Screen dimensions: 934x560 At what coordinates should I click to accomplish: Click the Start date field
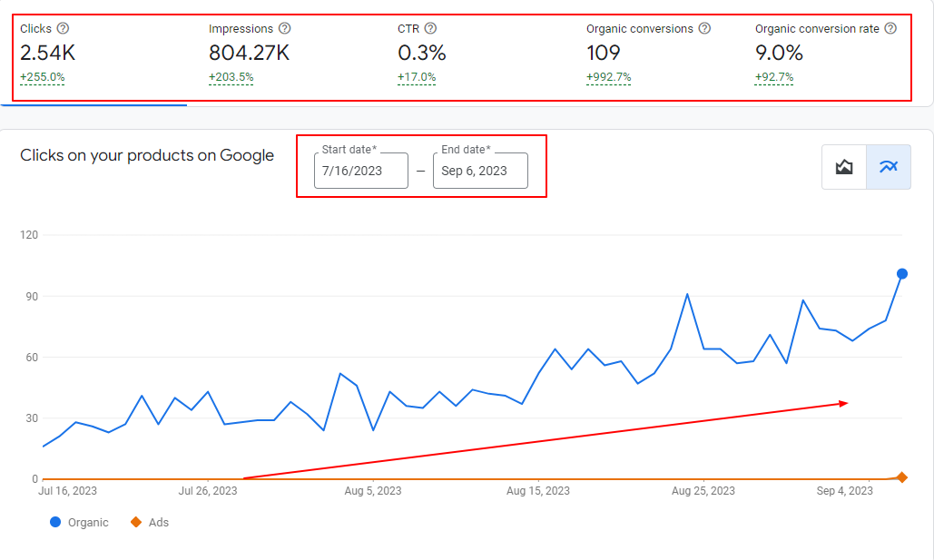[x=361, y=171]
